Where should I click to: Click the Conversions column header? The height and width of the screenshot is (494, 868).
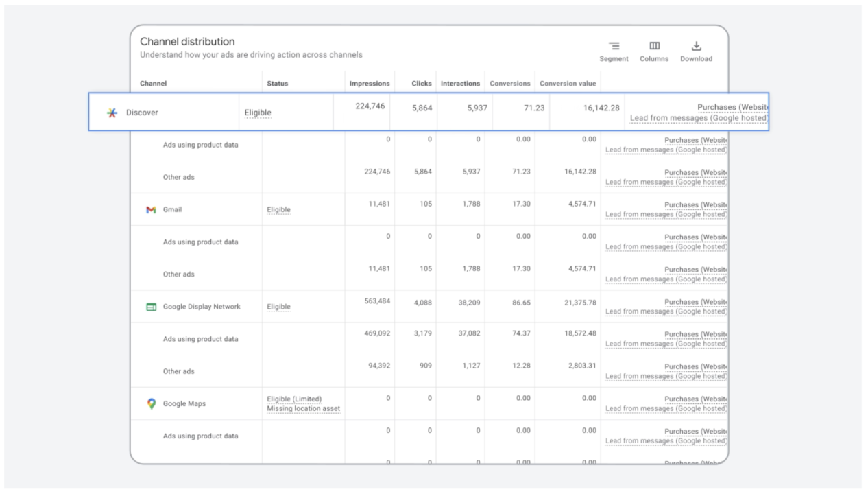(x=510, y=82)
